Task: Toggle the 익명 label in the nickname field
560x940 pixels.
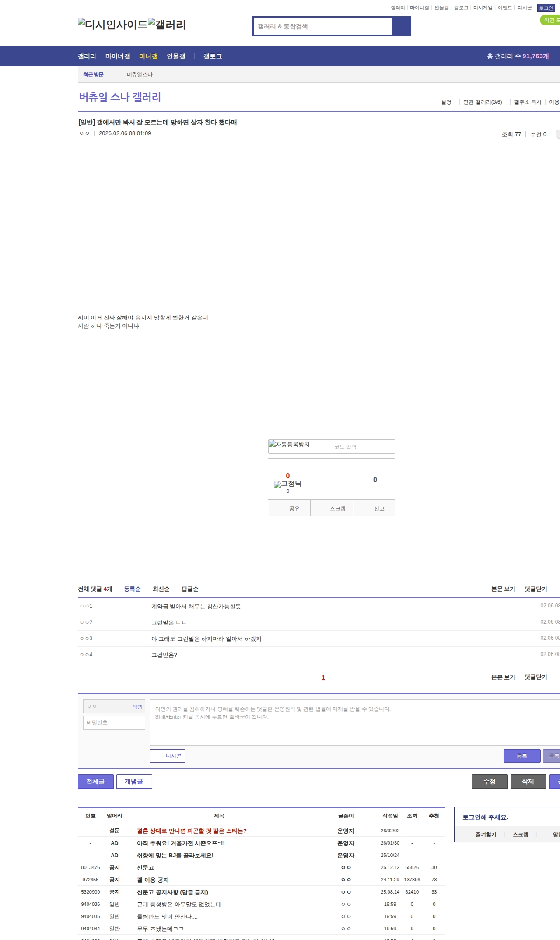Action: 137,707
